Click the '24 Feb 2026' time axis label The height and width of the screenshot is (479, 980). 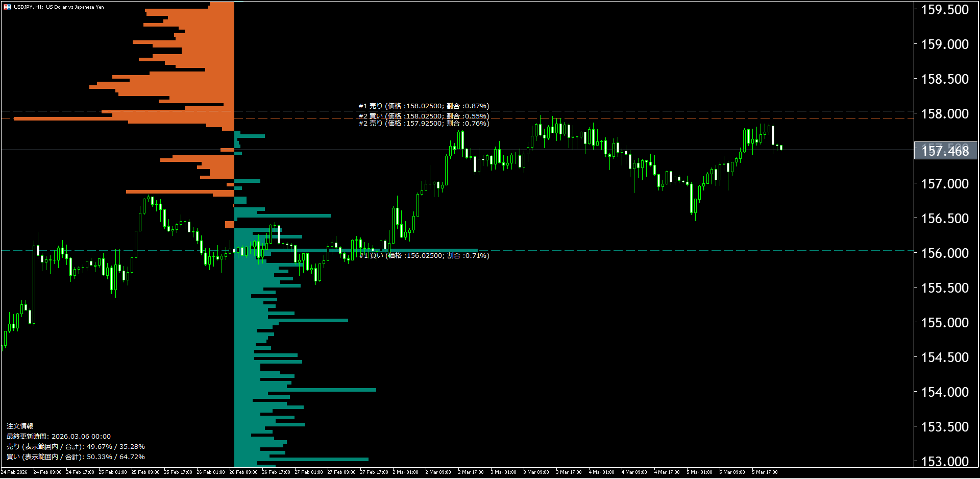click(14, 472)
